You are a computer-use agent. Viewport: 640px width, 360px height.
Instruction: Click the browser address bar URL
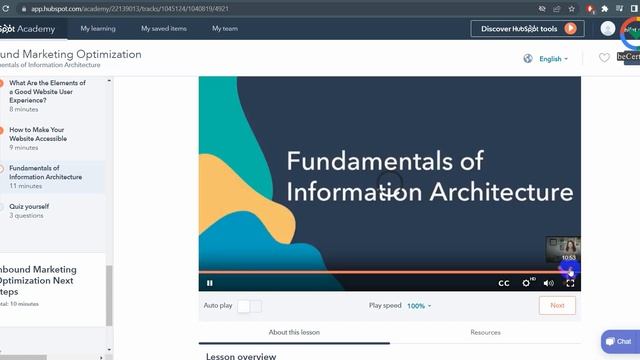point(130,9)
